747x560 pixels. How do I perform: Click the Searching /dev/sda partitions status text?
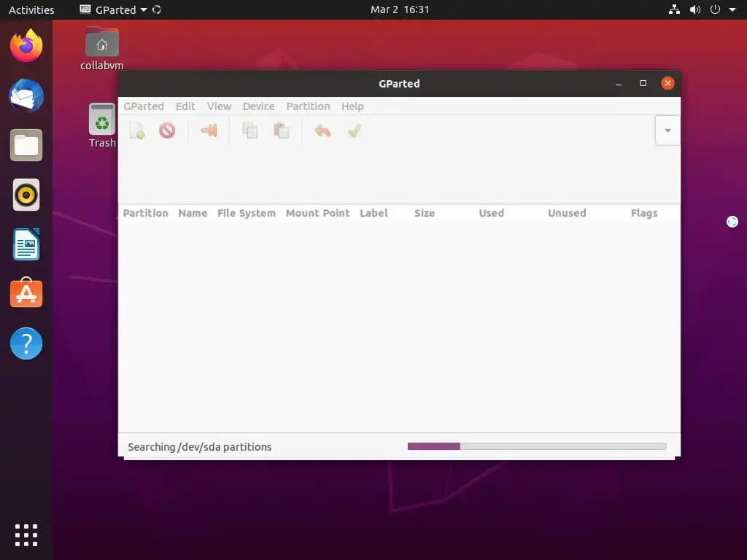(200, 447)
